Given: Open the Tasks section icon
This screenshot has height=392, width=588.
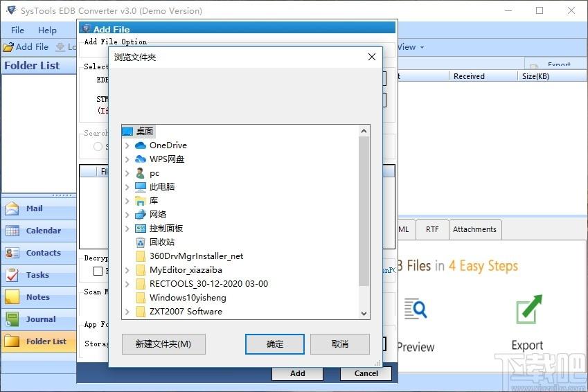Looking at the screenshot, I should (x=12, y=275).
